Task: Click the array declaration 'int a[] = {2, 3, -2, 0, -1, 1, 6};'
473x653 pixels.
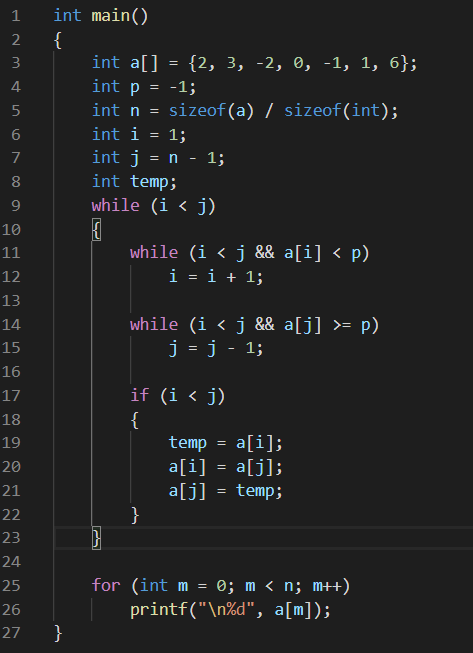Action: tap(254, 63)
